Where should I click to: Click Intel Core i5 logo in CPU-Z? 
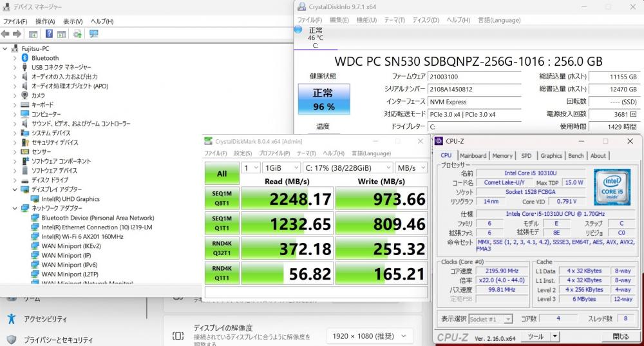click(612, 187)
